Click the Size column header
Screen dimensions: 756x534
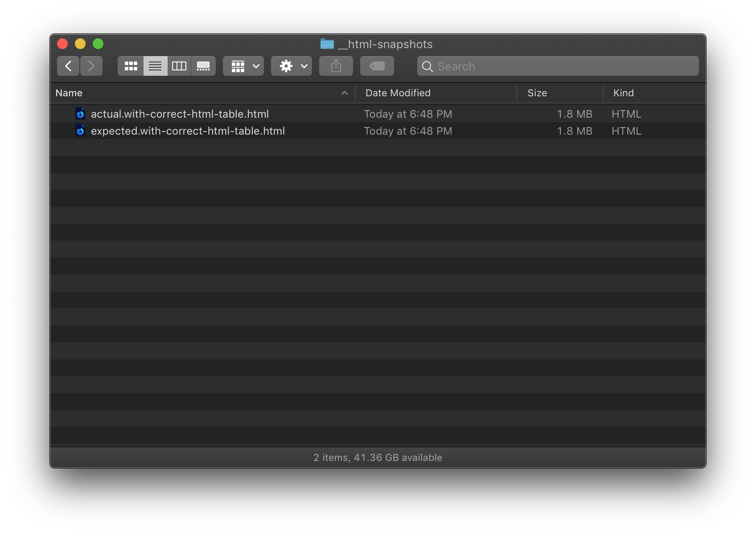537,93
